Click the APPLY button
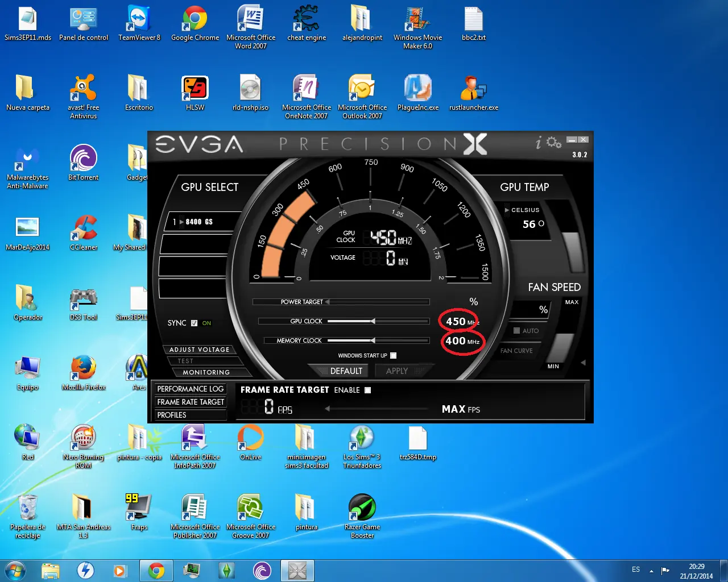Image resolution: width=728 pixels, height=582 pixels. (x=401, y=371)
